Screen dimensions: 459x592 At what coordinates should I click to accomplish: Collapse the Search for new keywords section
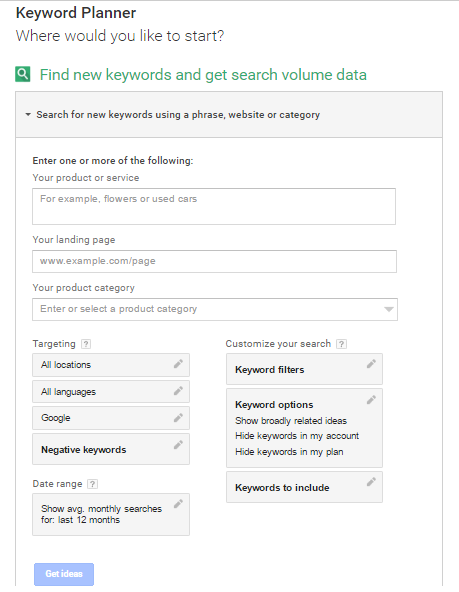coord(28,114)
